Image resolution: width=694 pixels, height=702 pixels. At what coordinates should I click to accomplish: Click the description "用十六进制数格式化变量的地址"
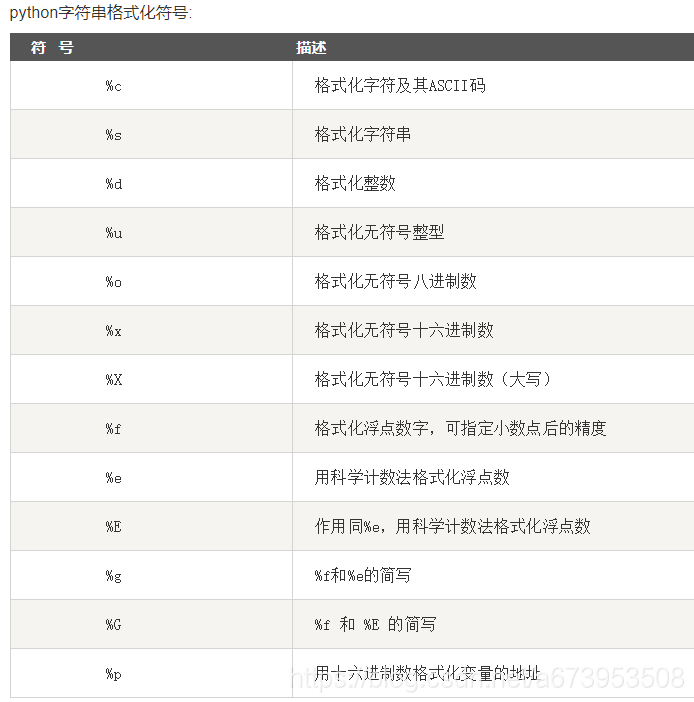pos(427,673)
